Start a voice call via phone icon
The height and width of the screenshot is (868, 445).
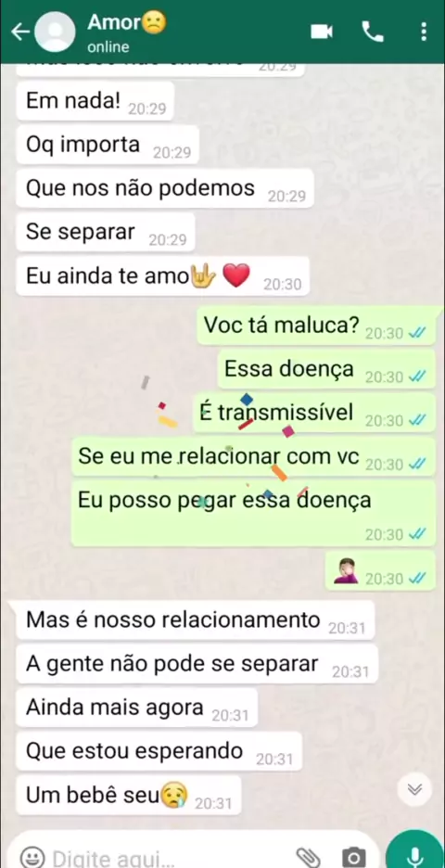tap(373, 32)
